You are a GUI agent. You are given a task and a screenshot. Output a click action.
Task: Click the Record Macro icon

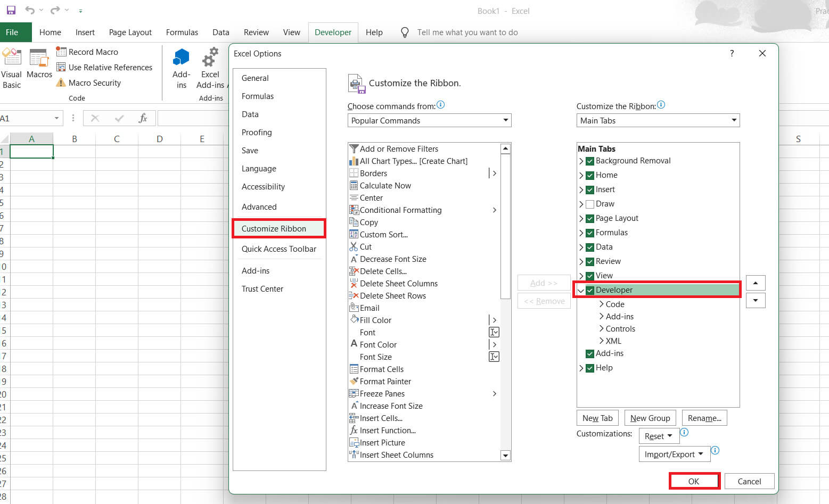pos(61,52)
